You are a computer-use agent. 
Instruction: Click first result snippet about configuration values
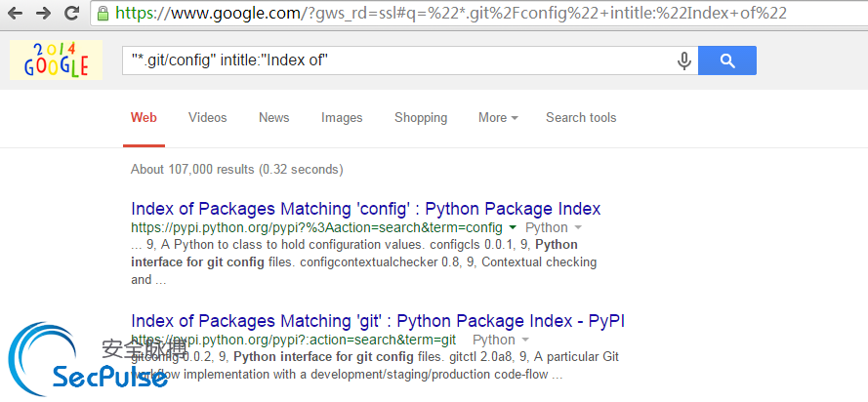[363, 262]
